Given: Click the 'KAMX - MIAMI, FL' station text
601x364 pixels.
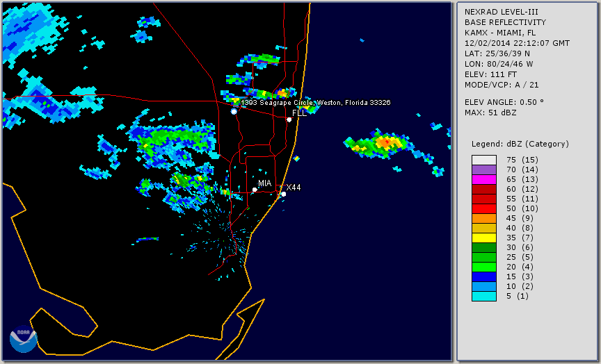Looking at the screenshot, I should click(x=500, y=33).
